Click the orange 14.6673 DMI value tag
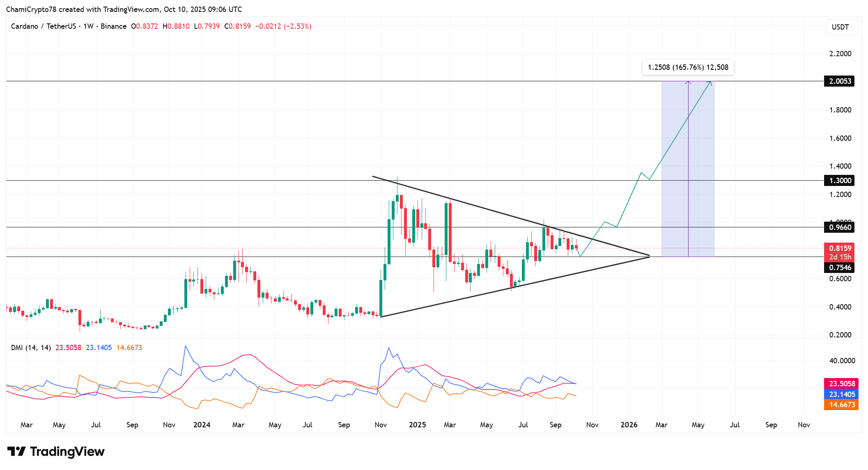This screenshot has height=470, width=868. point(841,405)
